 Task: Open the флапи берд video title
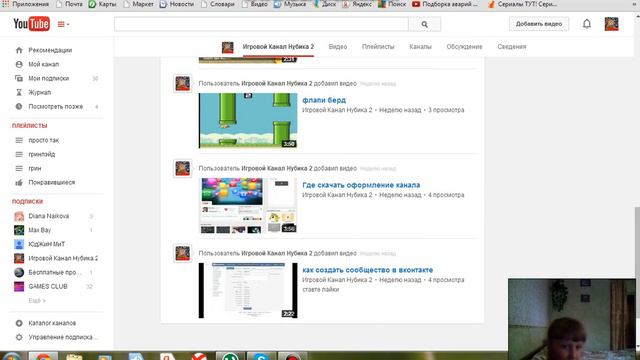[324, 100]
